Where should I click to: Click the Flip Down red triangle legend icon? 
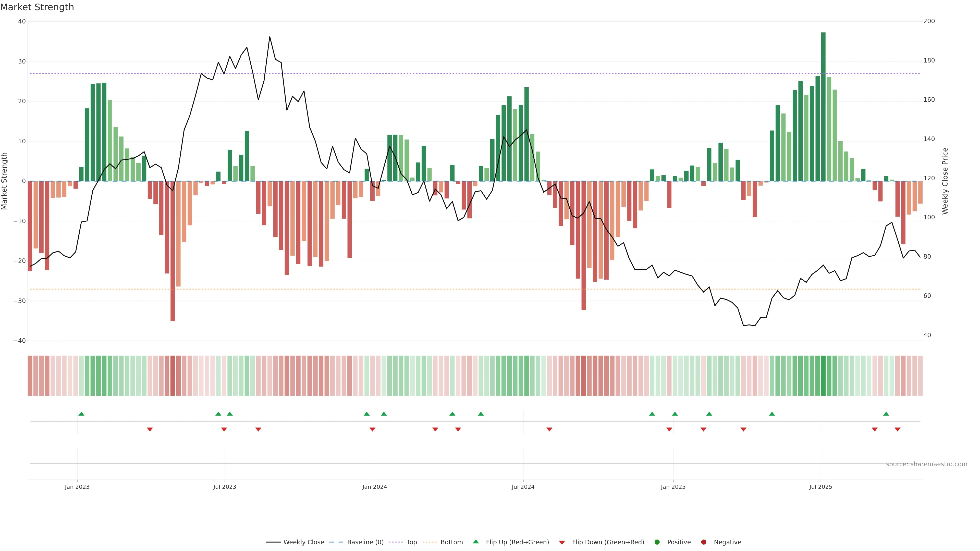pyautogui.click(x=562, y=543)
